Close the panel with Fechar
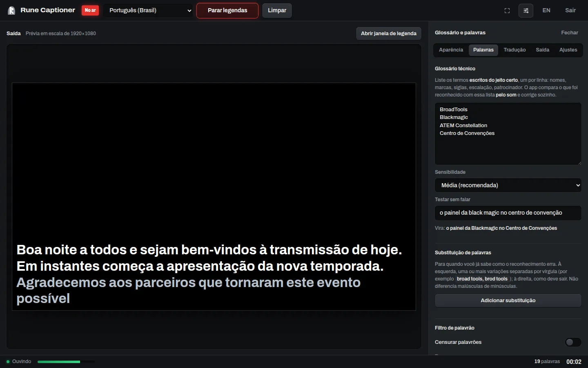Viewport: 588px width, 368px height. point(570,33)
